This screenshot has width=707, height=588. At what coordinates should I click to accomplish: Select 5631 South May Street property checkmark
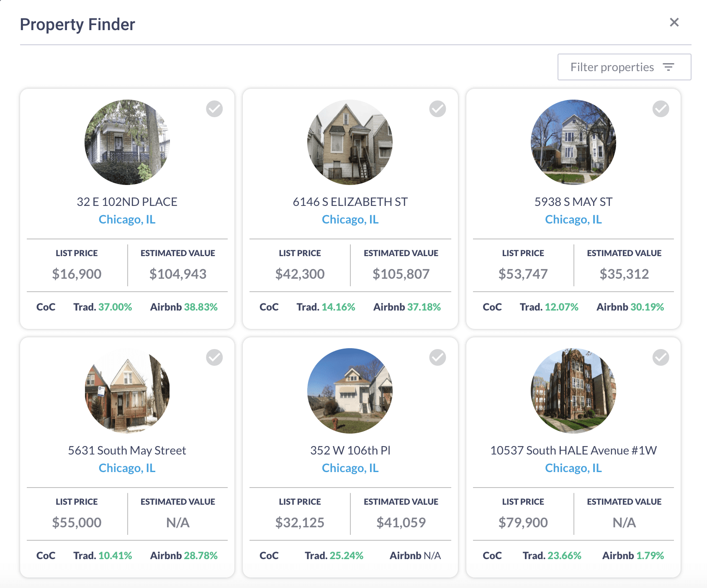point(214,357)
